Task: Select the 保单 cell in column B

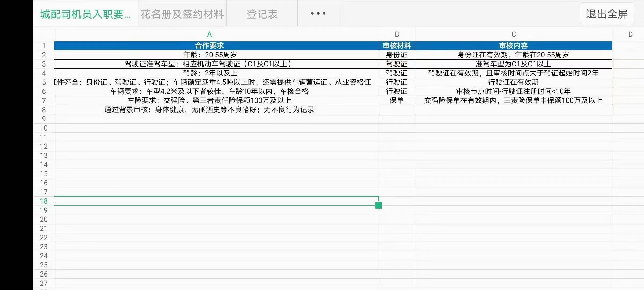Action: tap(397, 100)
